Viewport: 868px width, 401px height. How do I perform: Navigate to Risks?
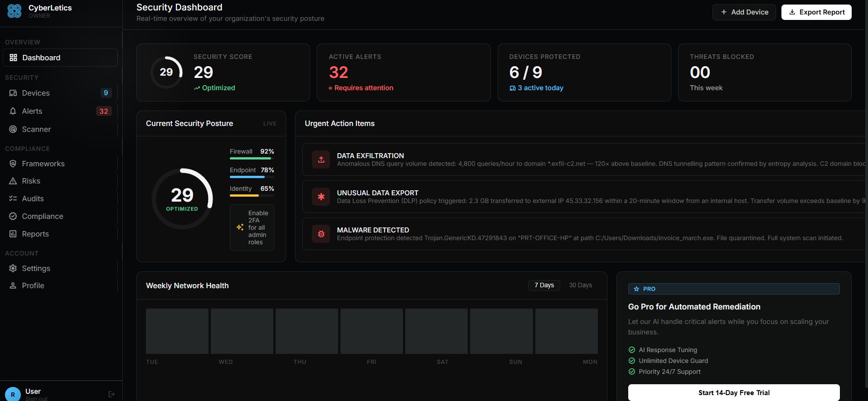pos(60,181)
